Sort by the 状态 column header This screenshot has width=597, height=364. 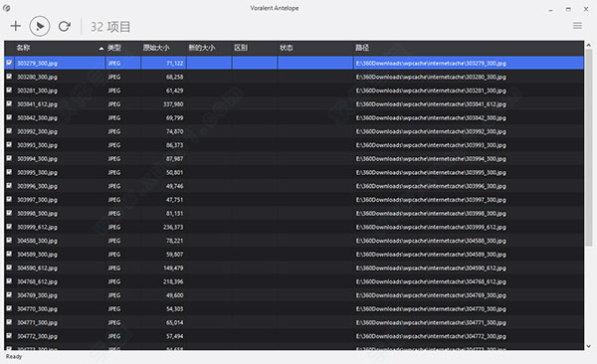pos(286,48)
